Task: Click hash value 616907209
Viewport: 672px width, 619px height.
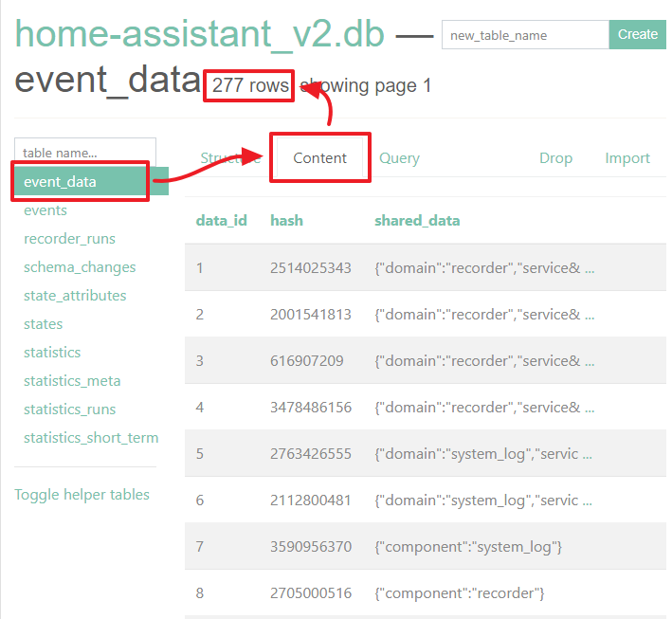Action: click(307, 360)
